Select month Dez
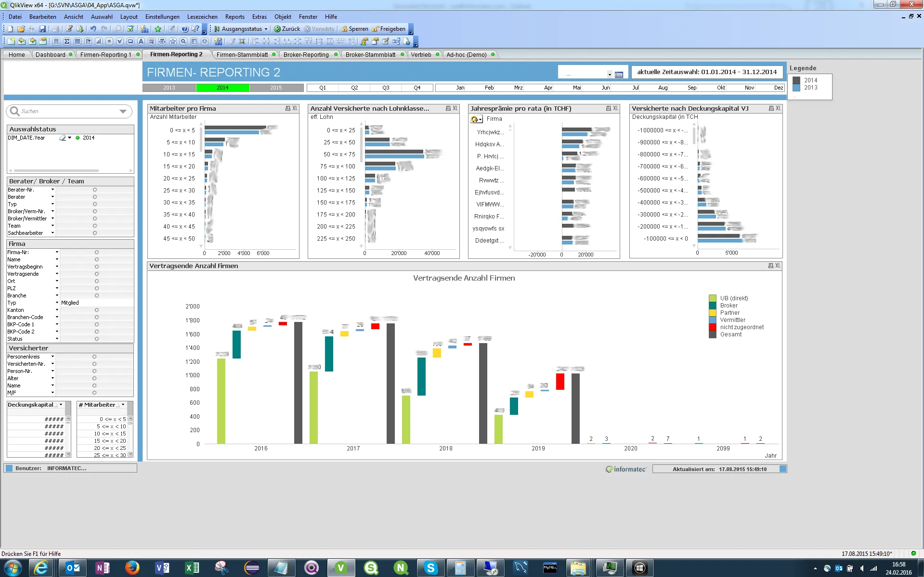This screenshot has height=577, width=924. tap(779, 88)
